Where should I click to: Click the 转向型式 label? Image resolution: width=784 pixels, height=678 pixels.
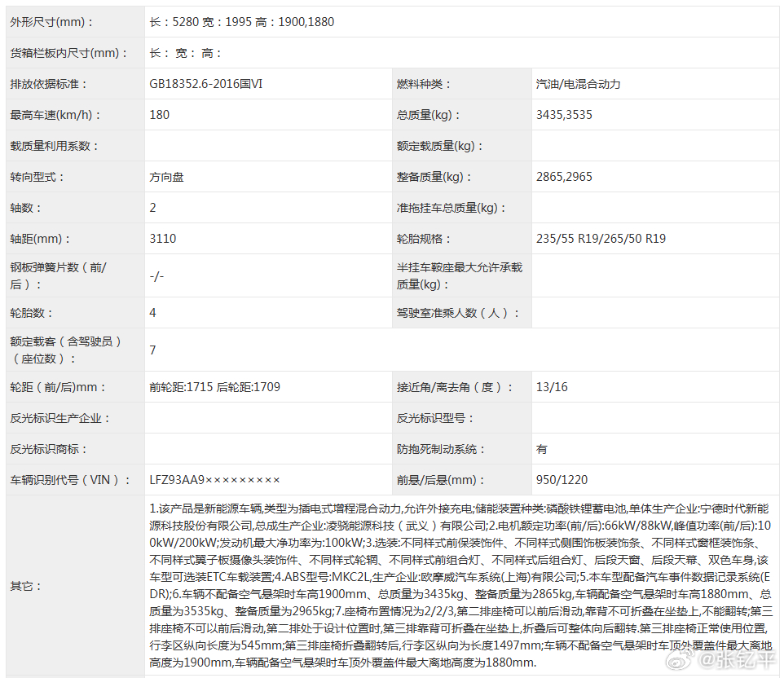coord(37,177)
